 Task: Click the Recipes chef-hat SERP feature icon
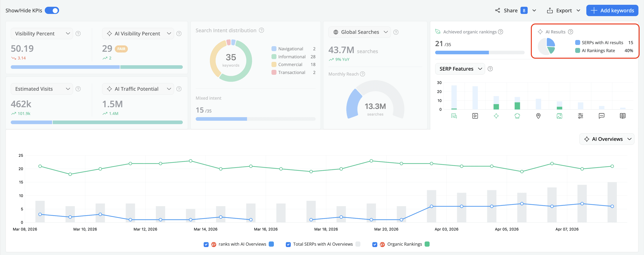518,116
